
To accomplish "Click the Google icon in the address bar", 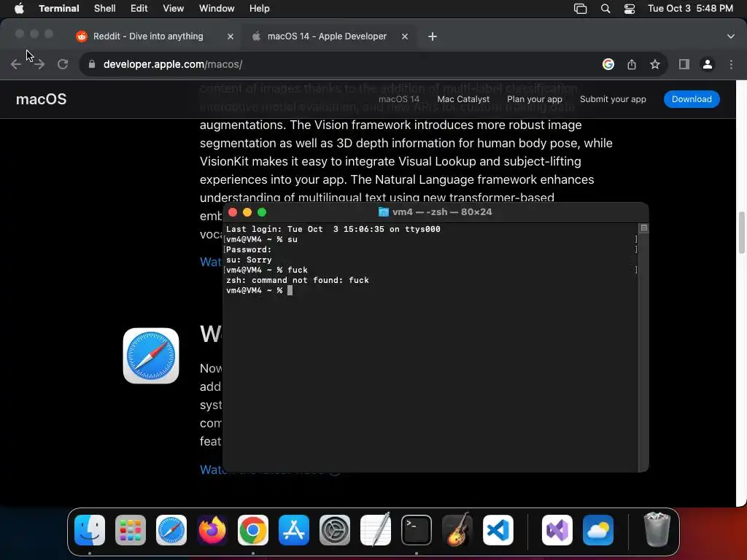I will click(x=608, y=64).
